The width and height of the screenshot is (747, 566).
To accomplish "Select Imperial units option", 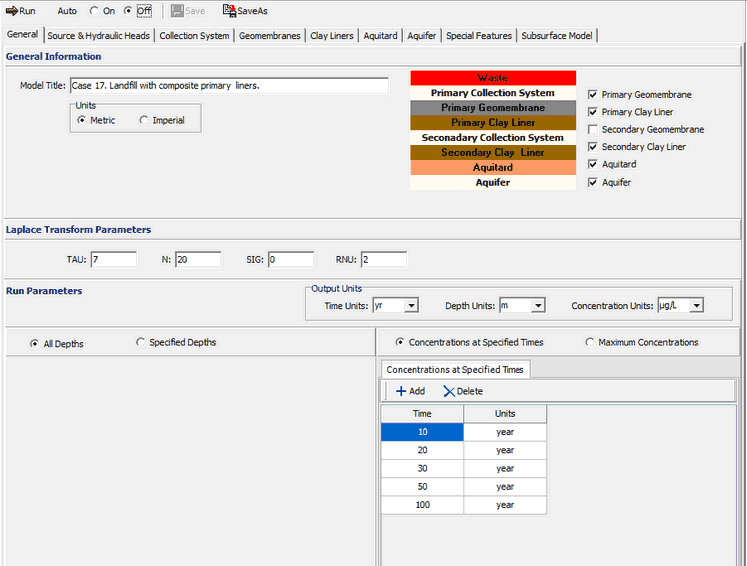I will pyautogui.click(x=145, y=121).
